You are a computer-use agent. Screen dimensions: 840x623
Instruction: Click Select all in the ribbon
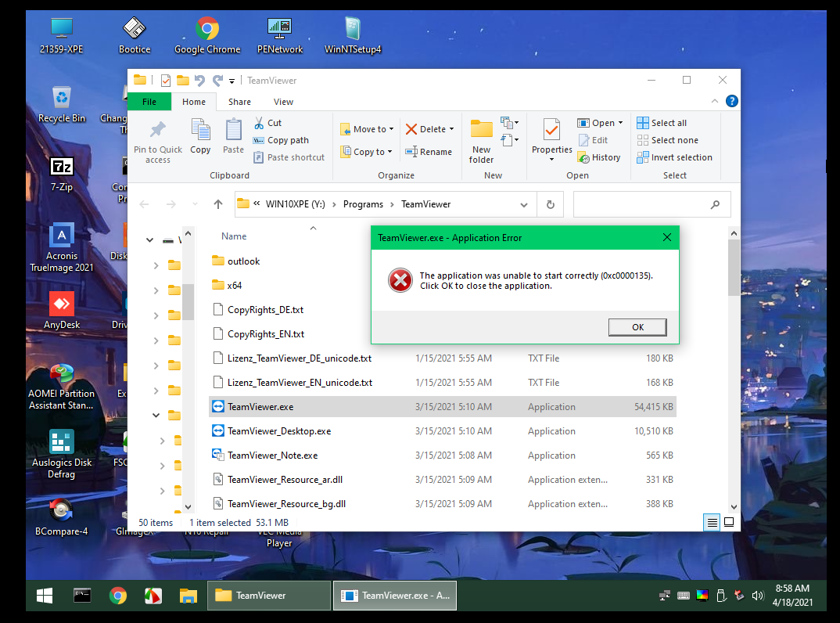point(662,123)
